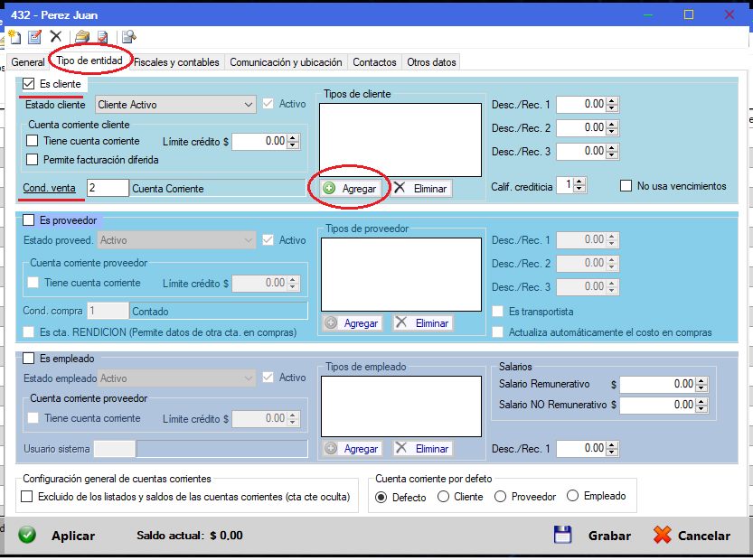This screenshot has width=753, height=560.
Task: Click empleado Desc./Rec. 1 spinner arrows
Action: tap(612, 449)
